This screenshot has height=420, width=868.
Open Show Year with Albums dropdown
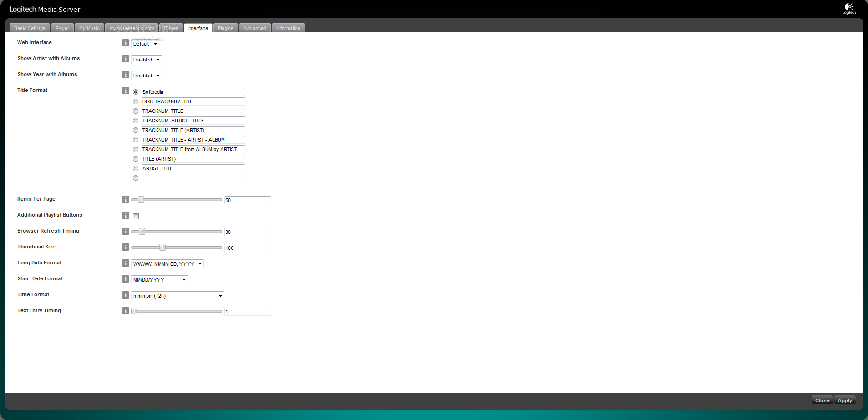click(x=147, y=76)
